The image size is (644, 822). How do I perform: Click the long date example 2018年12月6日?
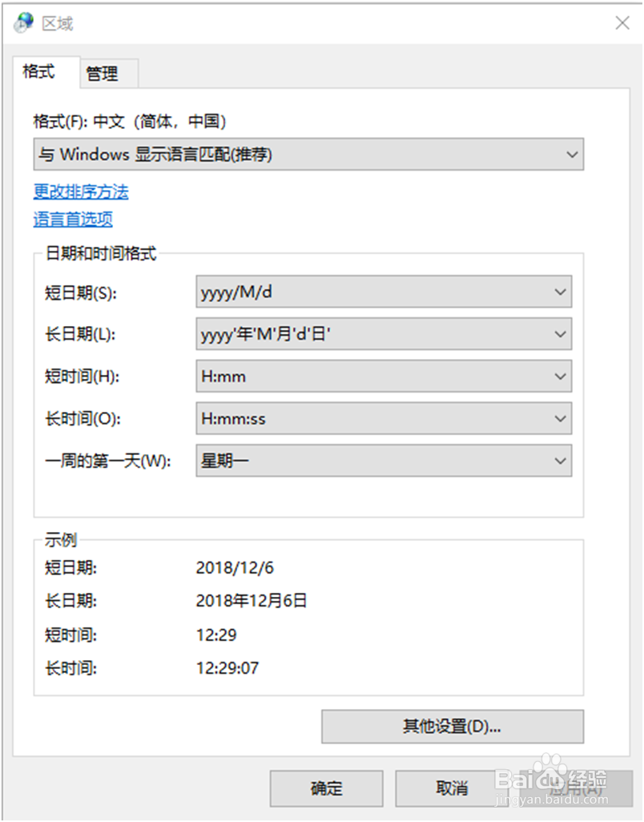click(x=251, y=601)
